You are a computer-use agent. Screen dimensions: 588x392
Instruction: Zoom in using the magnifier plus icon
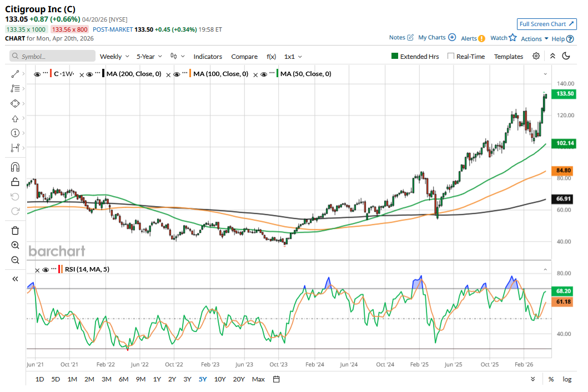pos(15,245)
